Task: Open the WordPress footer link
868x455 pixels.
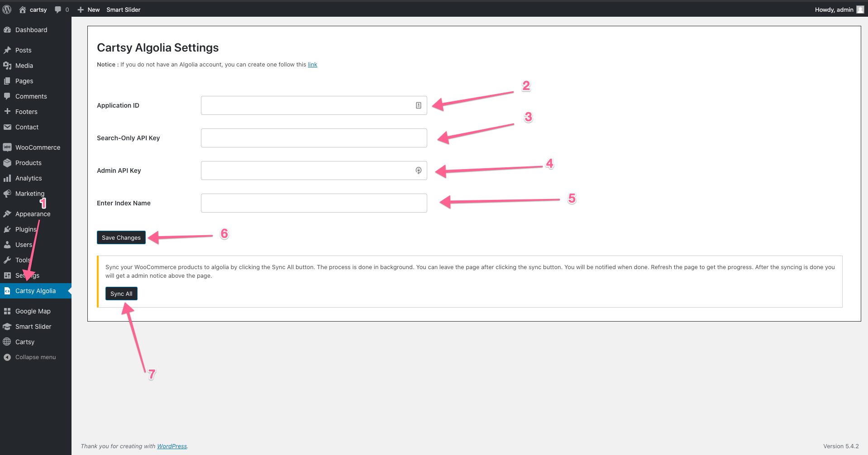Action: pos(172,446)
